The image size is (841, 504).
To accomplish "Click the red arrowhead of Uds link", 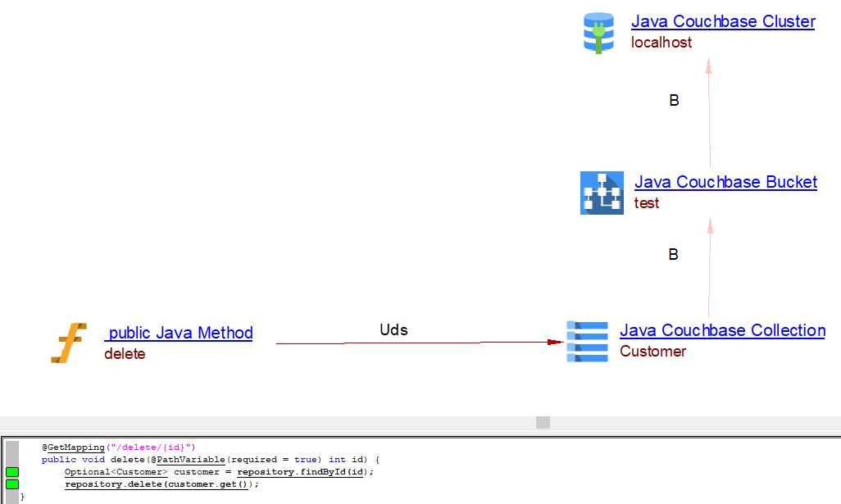I will coord(555,343).
